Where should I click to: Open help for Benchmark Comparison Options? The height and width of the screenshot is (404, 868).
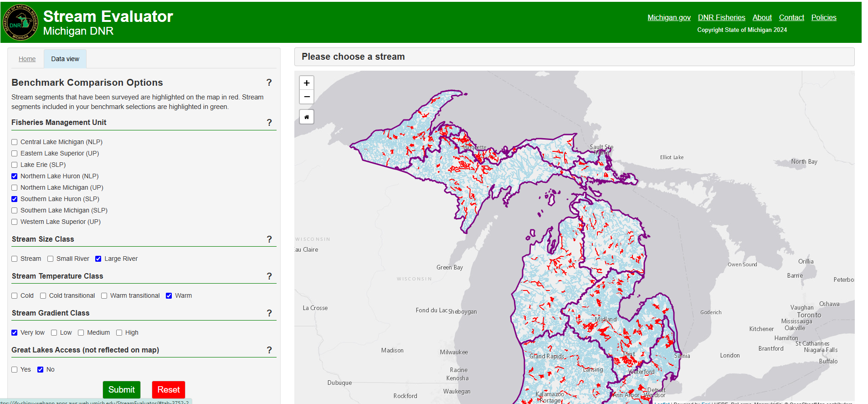point(269,83)
